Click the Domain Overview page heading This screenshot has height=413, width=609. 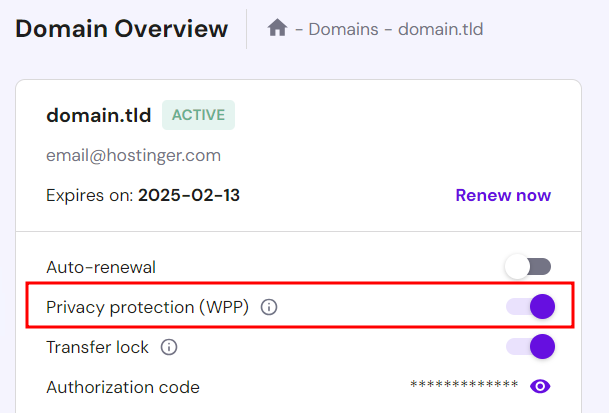(122, 28)
